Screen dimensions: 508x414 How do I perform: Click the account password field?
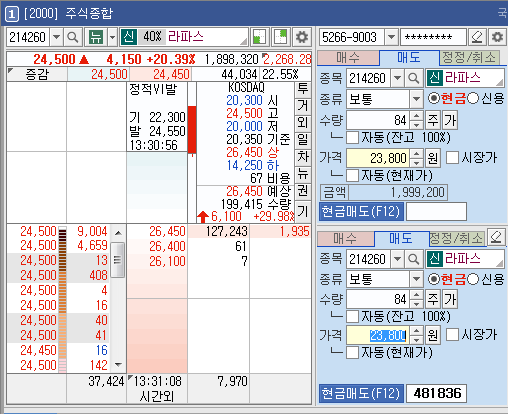tap(433, 37)
